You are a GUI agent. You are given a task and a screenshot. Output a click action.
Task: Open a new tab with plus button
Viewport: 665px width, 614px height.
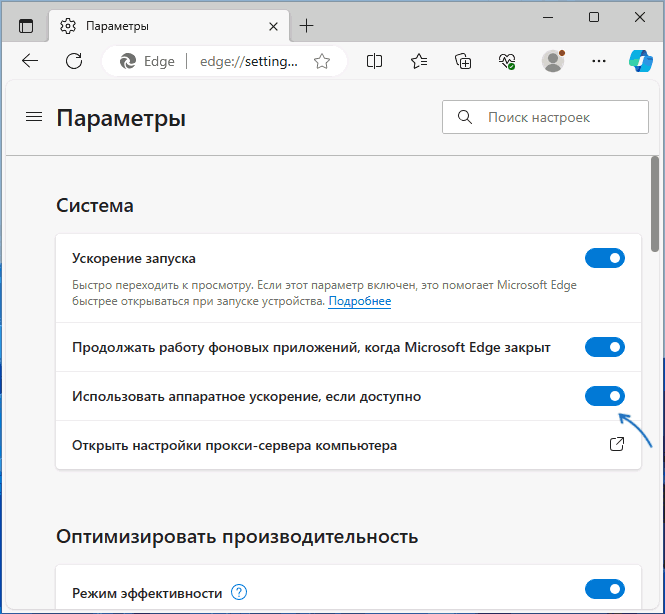click(x=306, y=26)
